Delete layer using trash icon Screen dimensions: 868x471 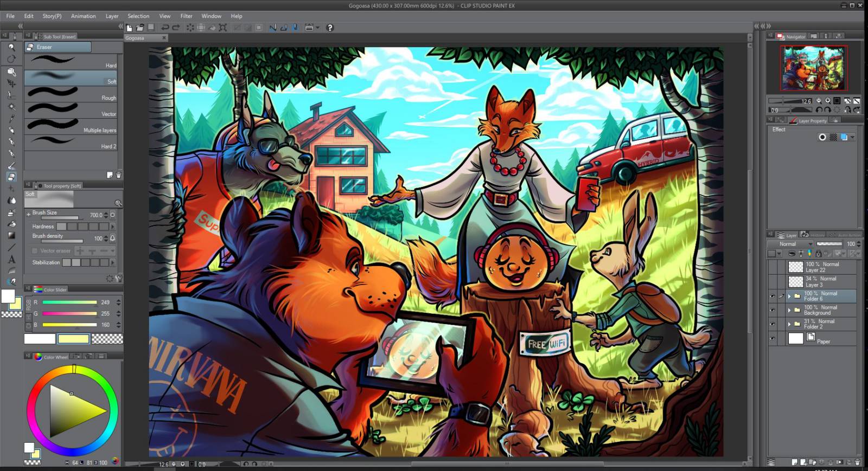click(858, 462)
